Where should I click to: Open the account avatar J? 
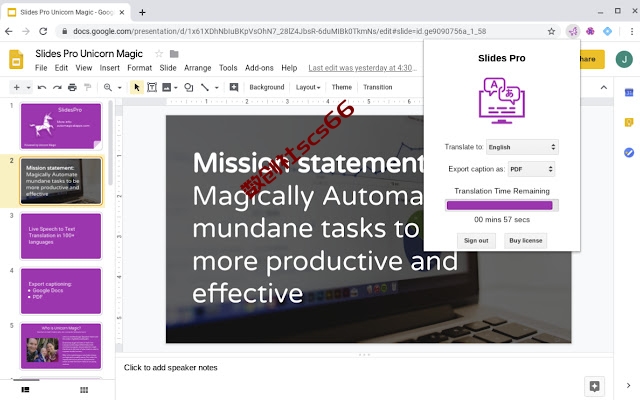[x=624, y=60]
